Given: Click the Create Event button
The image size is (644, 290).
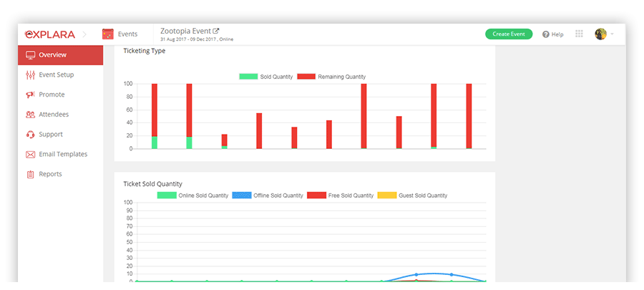Looking at the screenshot, I should click(x=509, y=34).
